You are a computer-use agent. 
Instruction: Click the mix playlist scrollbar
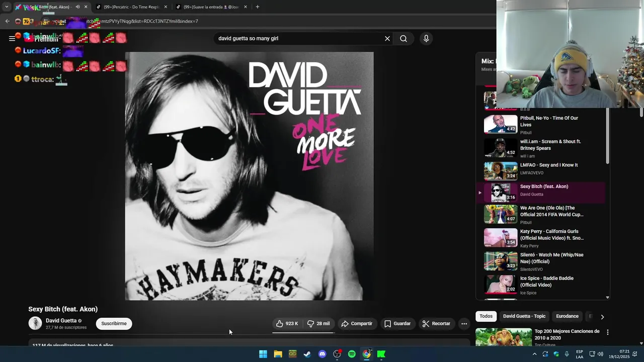pos(607,136)
